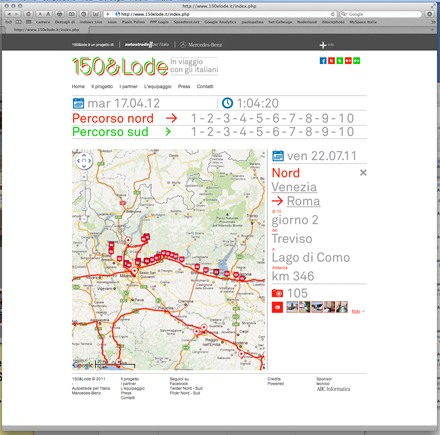Image resolution: width=440 pixels, height=435 pixels.
Task: Click the green arrow next to Percorso sud
Action: [168, 132]
